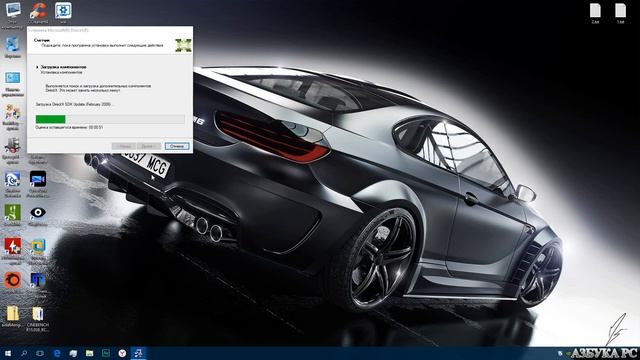The image size is (640, 360).
Task: Open the red star desktop shortcut
Action: click(x=13, y=247)
